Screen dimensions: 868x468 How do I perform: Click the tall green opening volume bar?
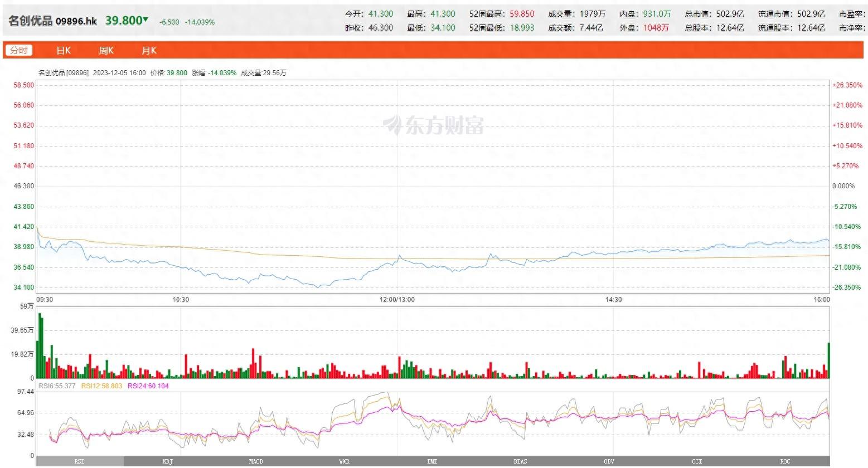[x=40, y=345]
